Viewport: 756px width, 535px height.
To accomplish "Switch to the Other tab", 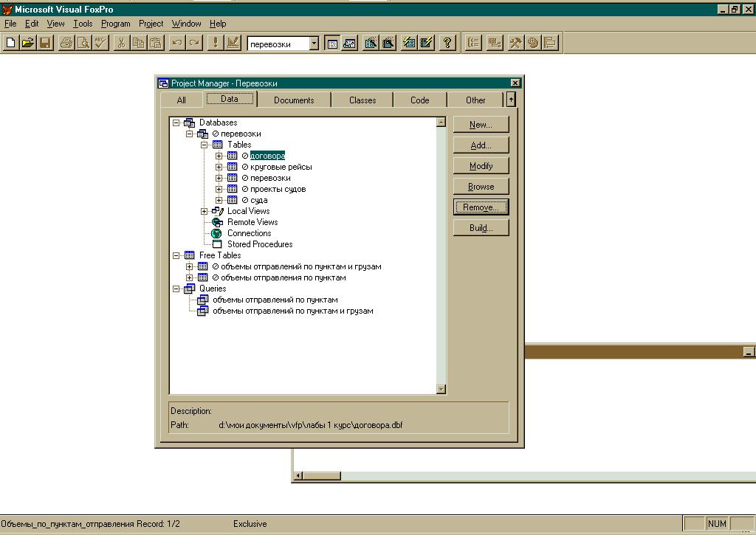I will [475, 100].
